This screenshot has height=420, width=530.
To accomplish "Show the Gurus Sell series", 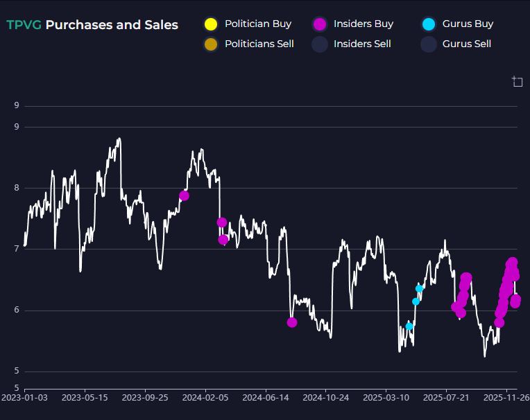I will pos(429,44).
